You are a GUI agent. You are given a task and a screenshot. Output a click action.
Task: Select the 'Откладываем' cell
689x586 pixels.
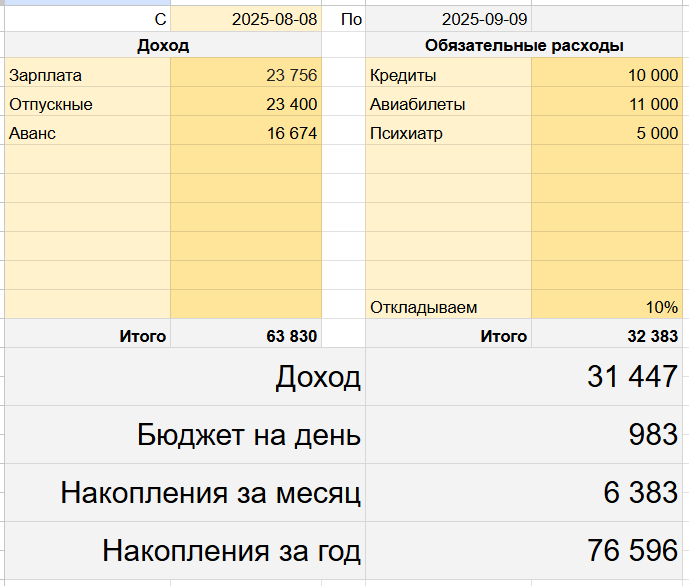(x=448, y=304)
